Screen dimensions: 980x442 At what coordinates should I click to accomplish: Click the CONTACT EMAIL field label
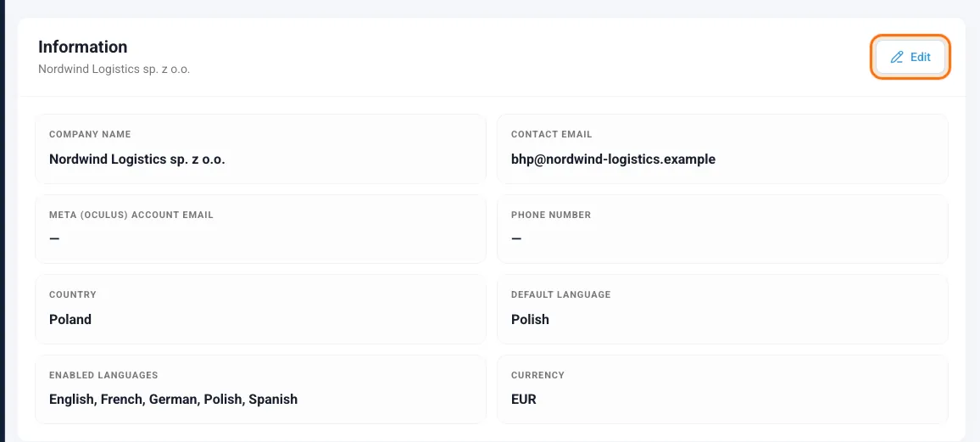(x=551, y=134)
